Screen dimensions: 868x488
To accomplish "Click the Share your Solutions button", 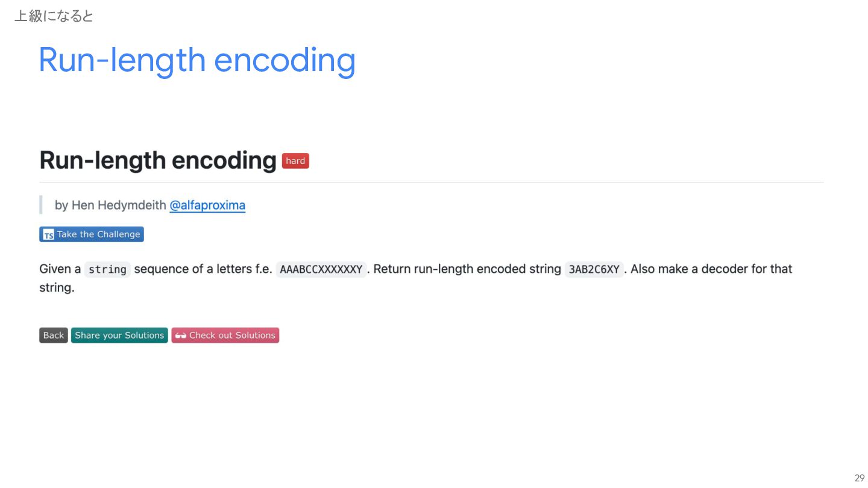I will [119, 336].
